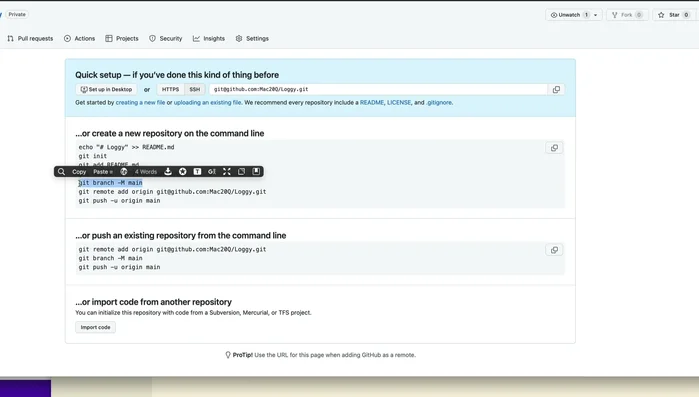Select the SSH protocol toggle

point(195,90)
